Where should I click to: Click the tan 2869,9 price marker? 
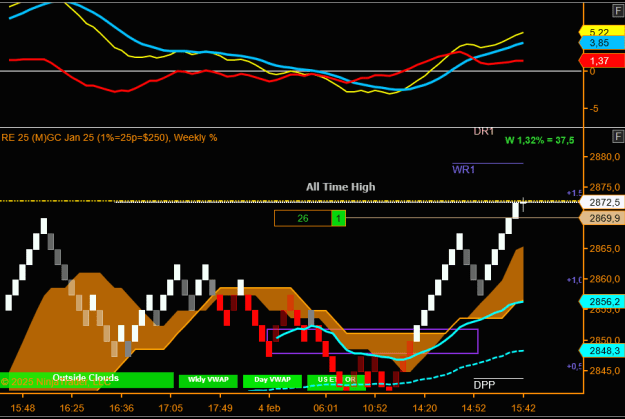coord(602,218)
